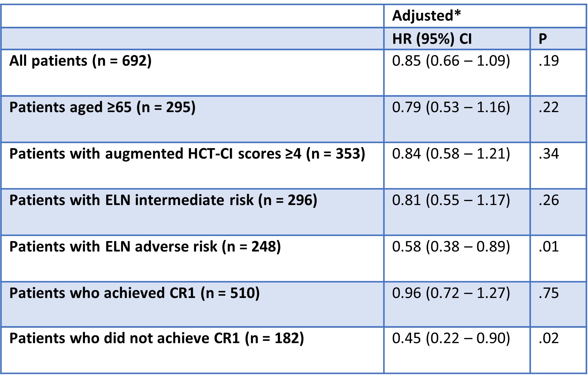Click the 0.79 (0.53 – 1.16) cell

[451, 107]
